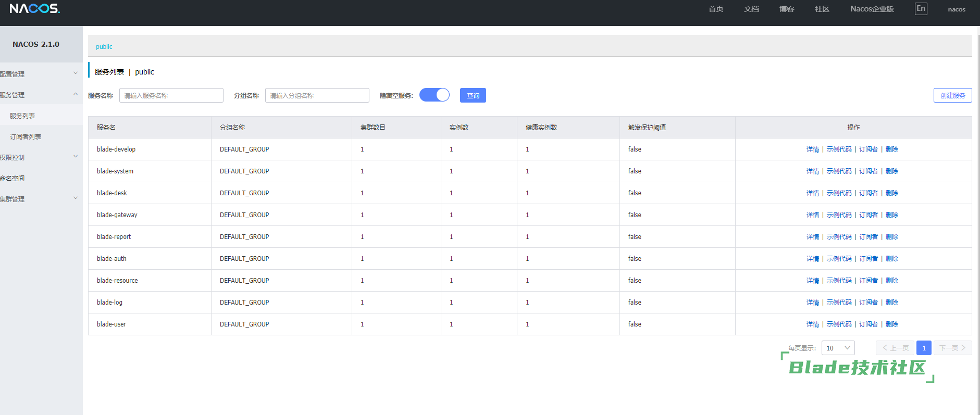Viewport: 980px width, 415px height.
Task: Open 订阅者 for blade-user
Action: pos(869,324)
